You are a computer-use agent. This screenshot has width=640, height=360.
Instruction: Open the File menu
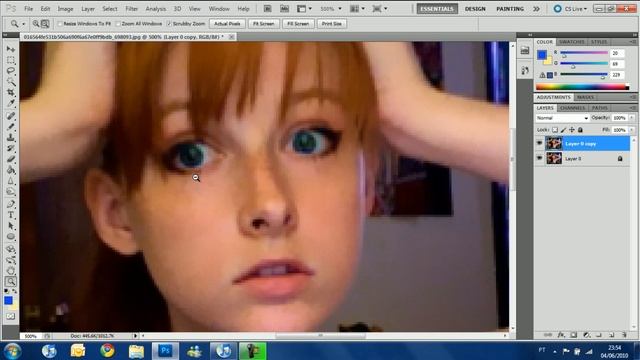[28, 9]
